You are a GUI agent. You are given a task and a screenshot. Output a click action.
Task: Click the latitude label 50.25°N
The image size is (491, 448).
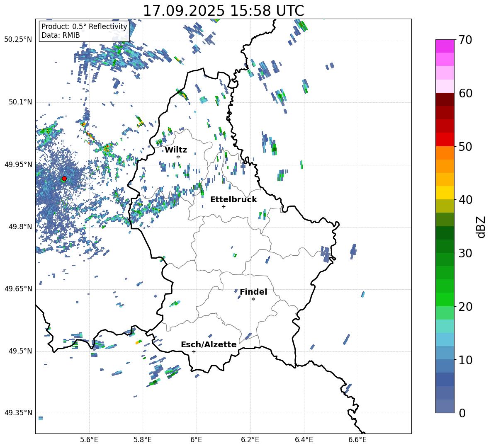pos(18,40)
